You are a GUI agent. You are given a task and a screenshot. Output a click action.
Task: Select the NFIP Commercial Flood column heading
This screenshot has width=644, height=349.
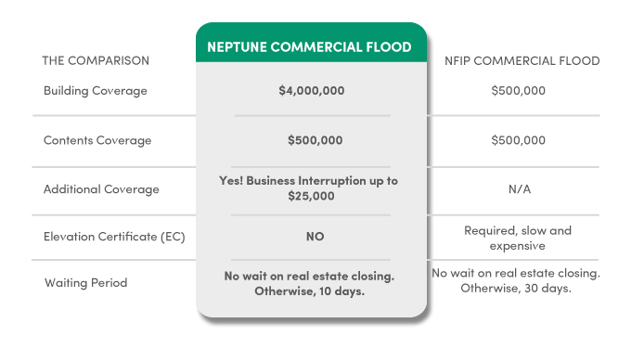[522, 61]
